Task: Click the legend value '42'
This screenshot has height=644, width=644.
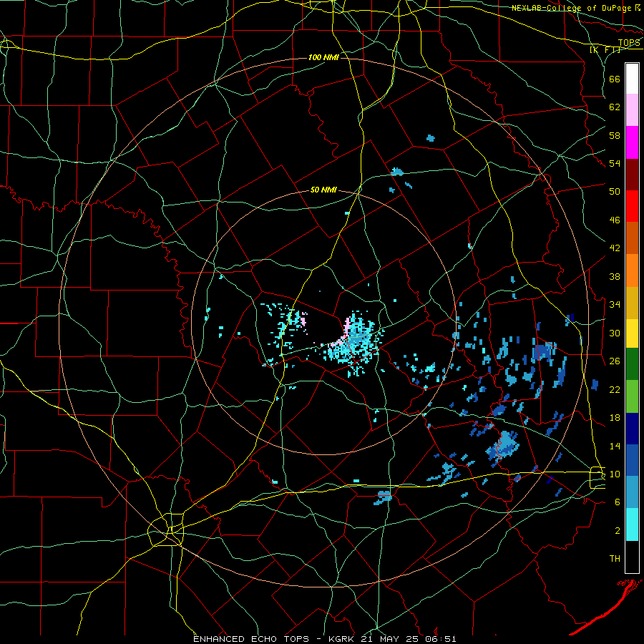Action: pos(615,248)
